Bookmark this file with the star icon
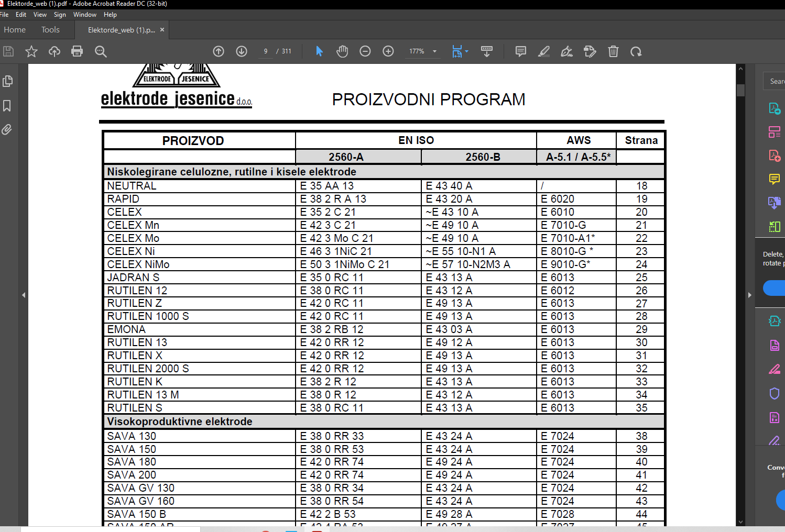785x532 pixels. [x=31, y=51]
